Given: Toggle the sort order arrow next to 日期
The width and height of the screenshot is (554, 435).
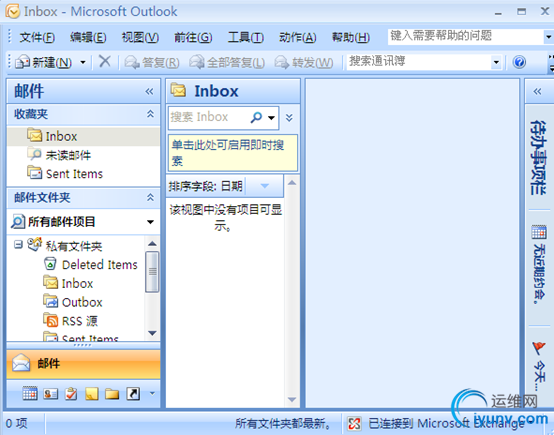Looking at the screenshot, I should click(x=265, y=186).
